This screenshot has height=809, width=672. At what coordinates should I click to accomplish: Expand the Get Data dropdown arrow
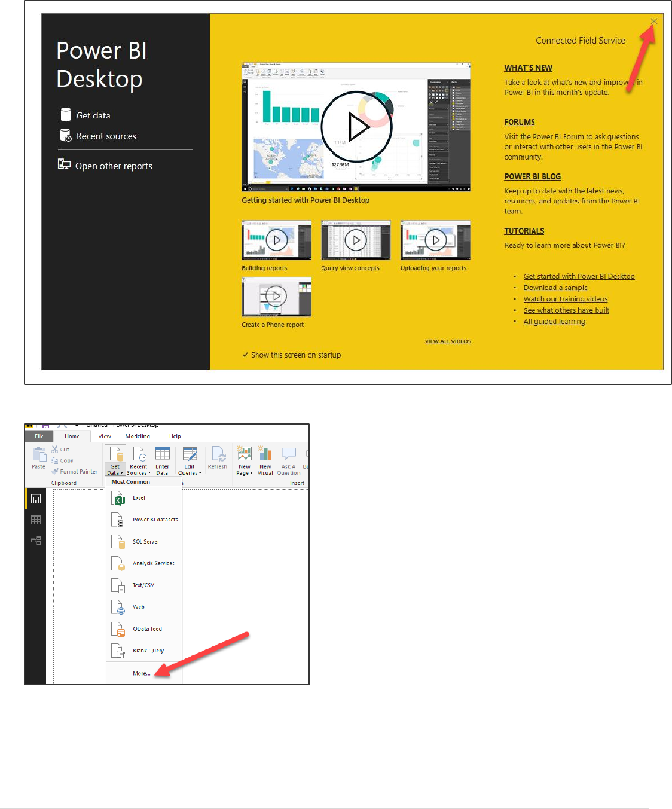point(121,473)
